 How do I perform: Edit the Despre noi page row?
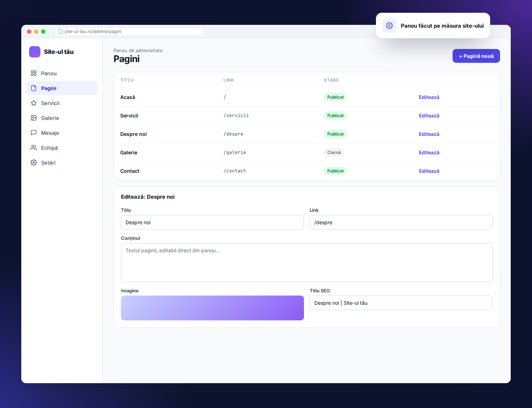429,134
